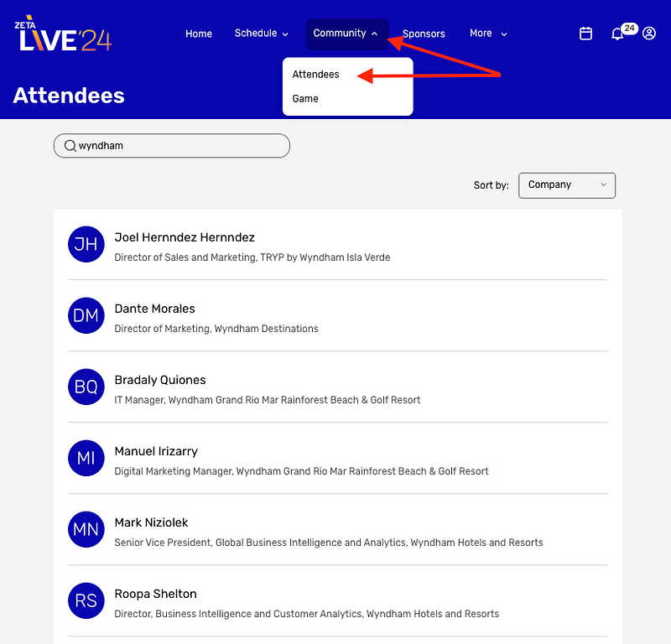
Task: Open the Sponsors page
Action: pyautogui.click(x=424, y=34)
